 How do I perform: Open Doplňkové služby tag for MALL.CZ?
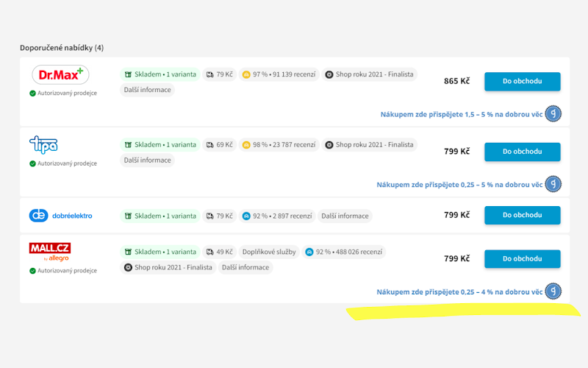(269, 252)
